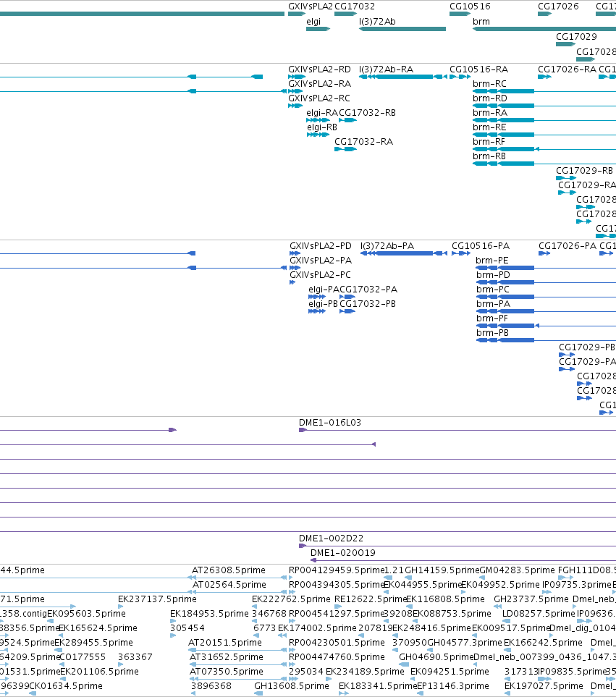Select transcript CG17032-RA
Viewport: 616px width, 697px height.
pos(363,142)
